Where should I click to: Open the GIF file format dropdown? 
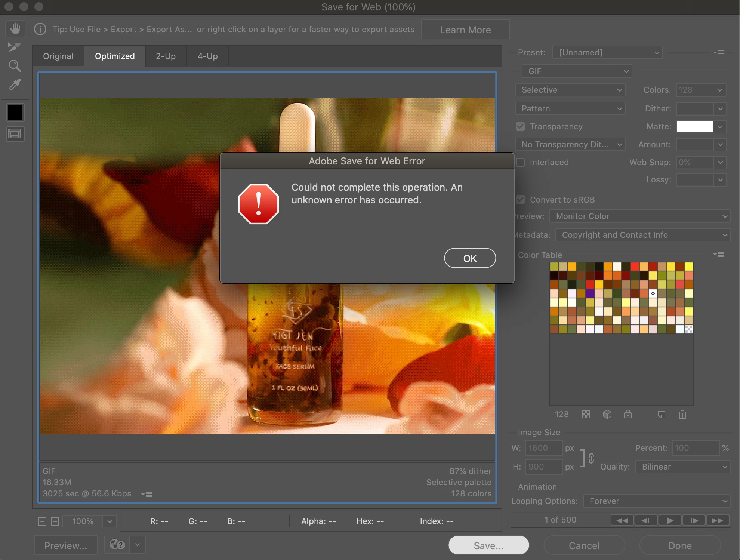tap(577, 71)
